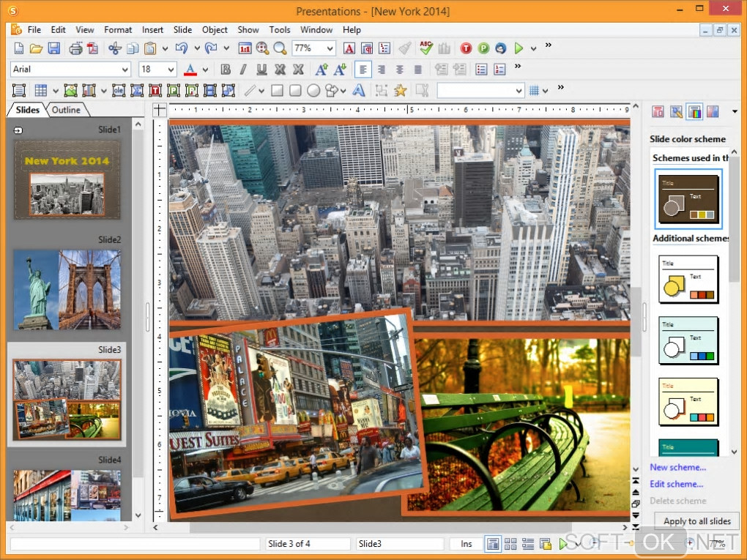This screenshot has height=560, width=747.
Task: Enable left text alignment
Action: 363,70
